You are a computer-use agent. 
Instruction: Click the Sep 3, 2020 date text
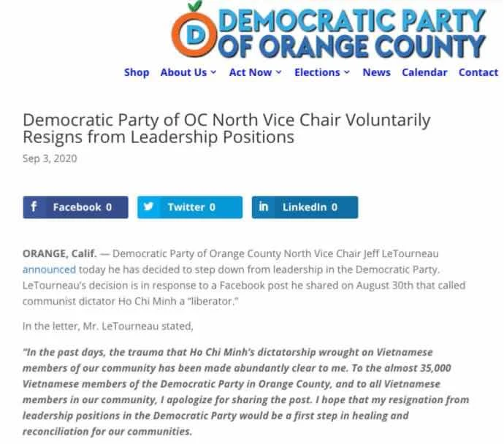tap(50, 158)
